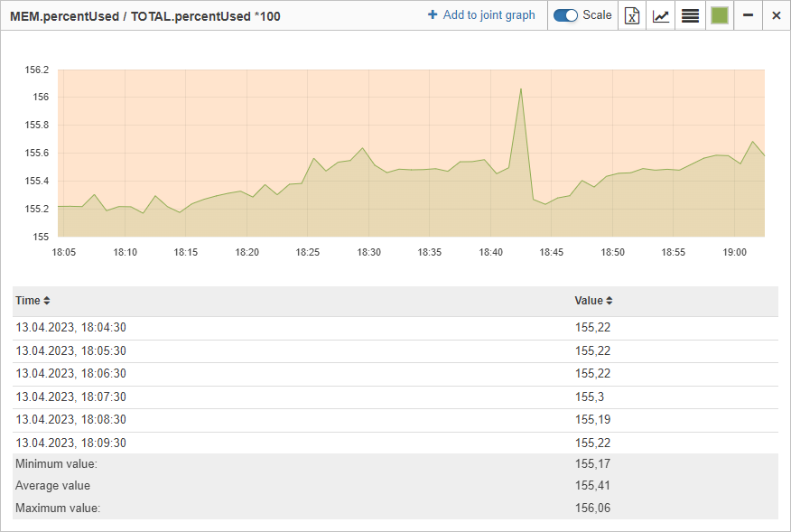
Task: Sort table by Value column
Action: point(593,301)
